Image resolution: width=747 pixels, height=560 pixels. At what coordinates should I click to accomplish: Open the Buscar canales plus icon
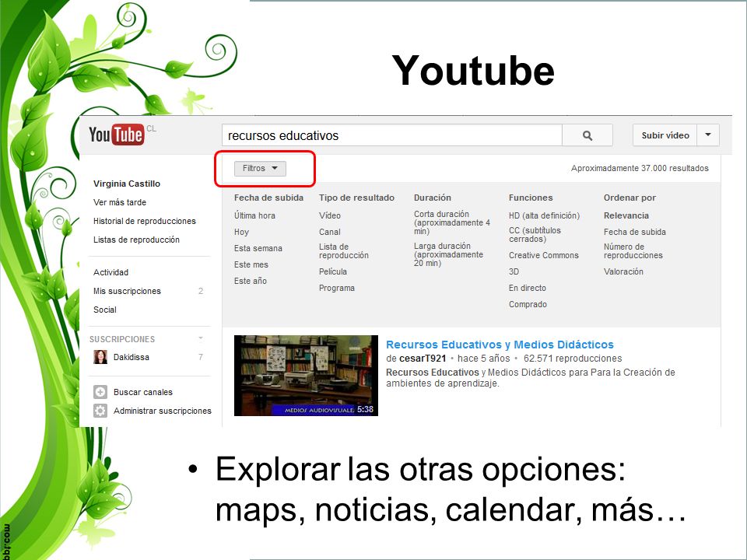(x=100, y=392)
